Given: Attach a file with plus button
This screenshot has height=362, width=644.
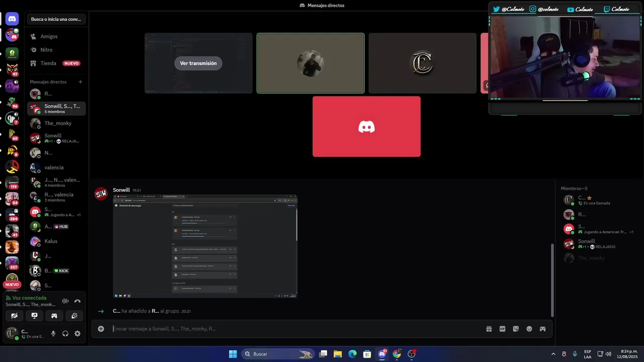Looking at the screenshot, I should 101,329.
